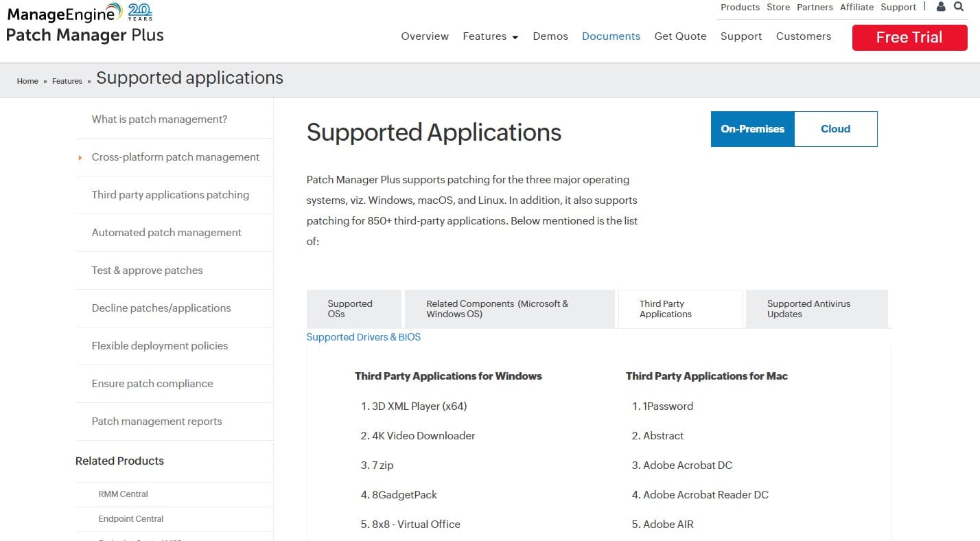980x541 pixels.
Task: Click Third Party Applications for Mac heading
Action: tap(707, 376)
